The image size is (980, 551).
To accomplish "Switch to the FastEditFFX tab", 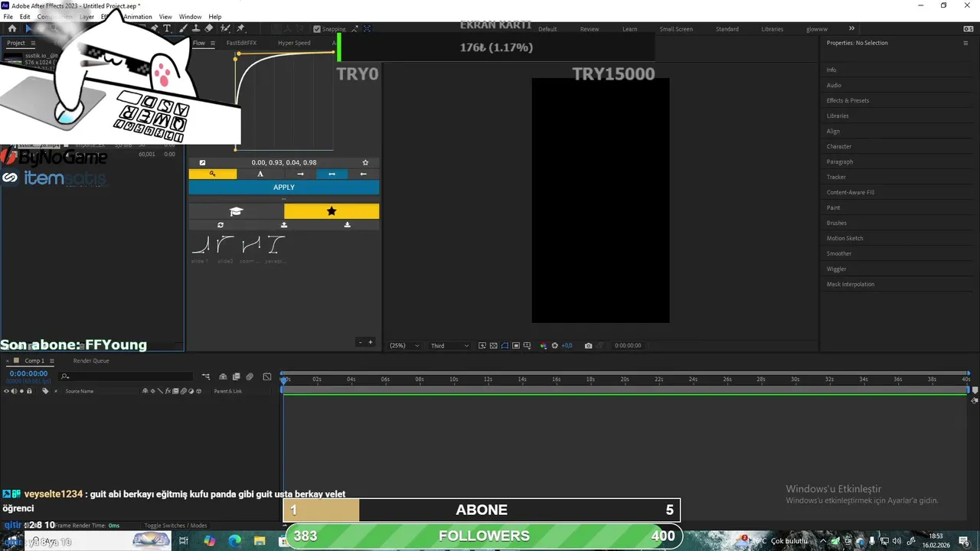I will click(x=241, y=43).
